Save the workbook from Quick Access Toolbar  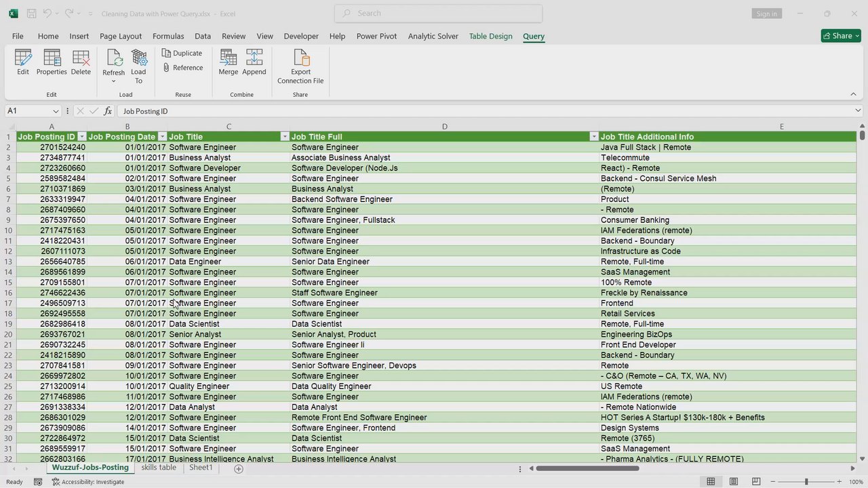[x=31, y=14]
